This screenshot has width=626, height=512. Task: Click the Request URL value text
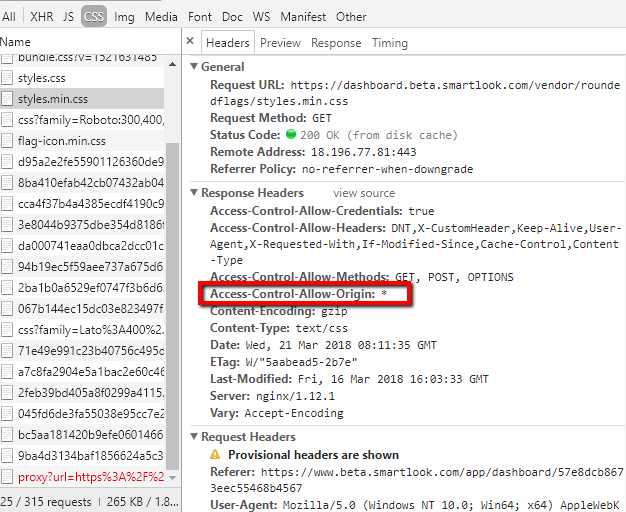click(x=415, y=93)
